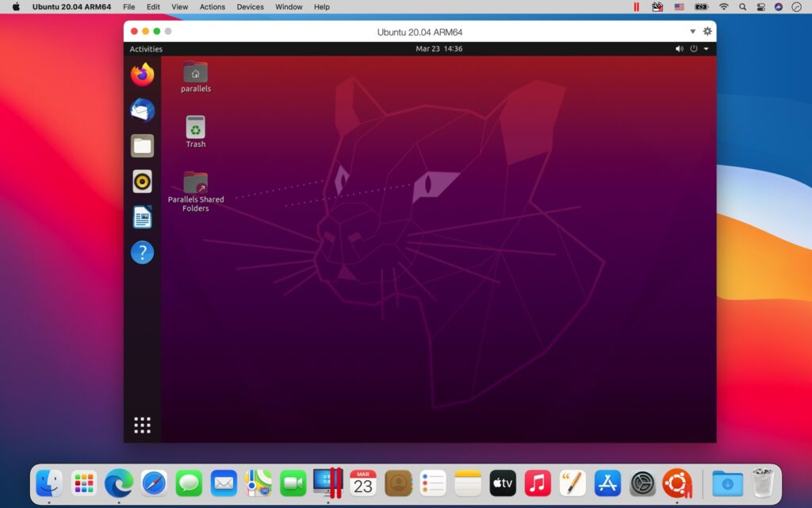Image resolution: width=812 pixels, height=508 pixels.
Task: Open the Show Applications grid
Action: click(x=142, y=425)
